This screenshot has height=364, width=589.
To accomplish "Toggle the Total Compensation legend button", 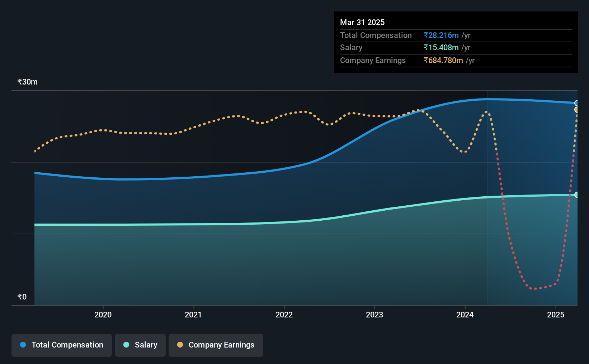I will click(x=61, y=345).
